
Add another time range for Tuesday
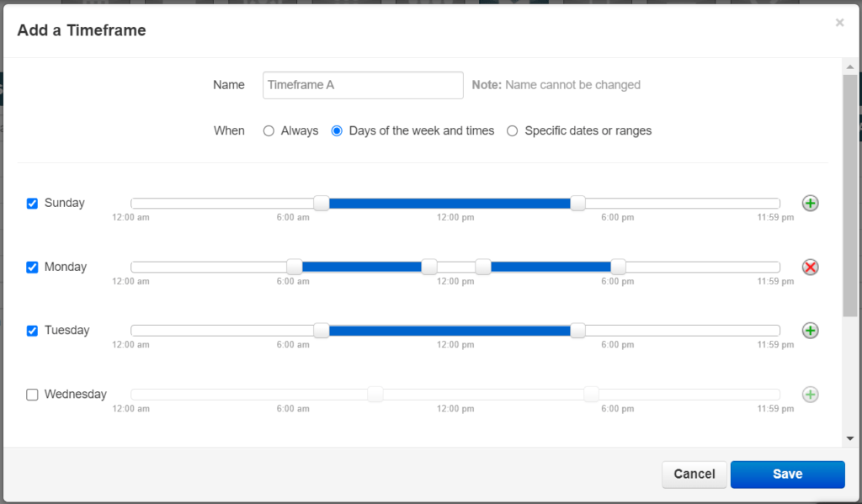pyautogui.click(x=810, y=331)
